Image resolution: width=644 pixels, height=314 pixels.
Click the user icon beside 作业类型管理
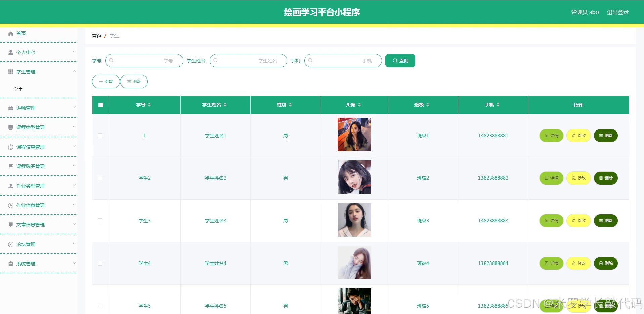[11, 186]
